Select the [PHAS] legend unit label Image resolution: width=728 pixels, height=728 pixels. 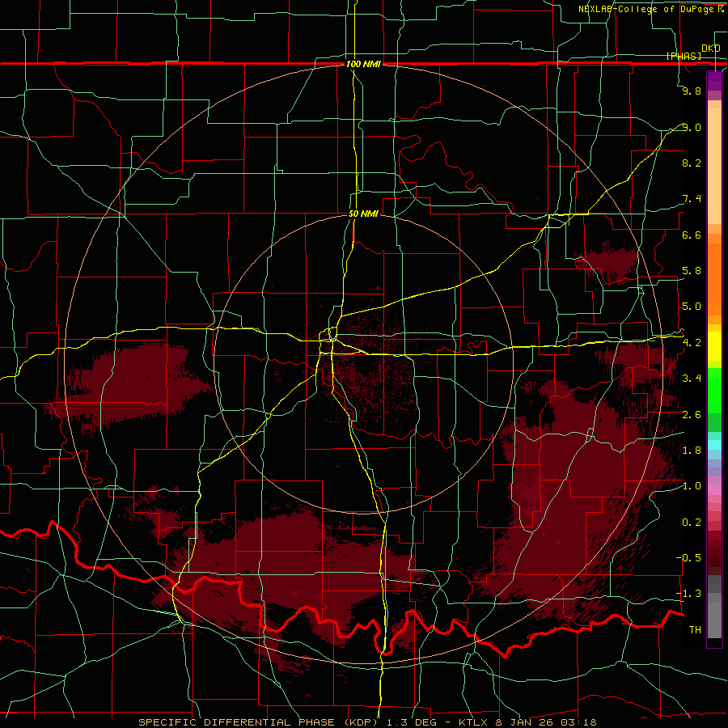684,56
